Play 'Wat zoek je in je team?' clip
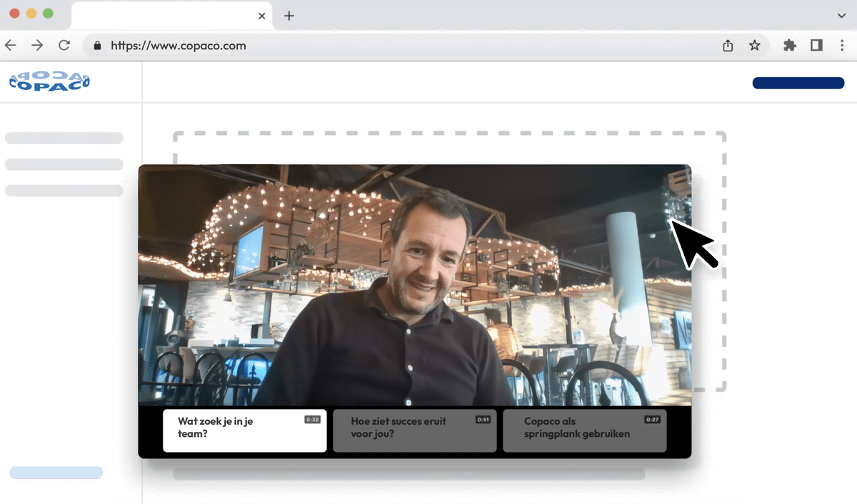Screen dimensions: 857x504 coord(244,430)
